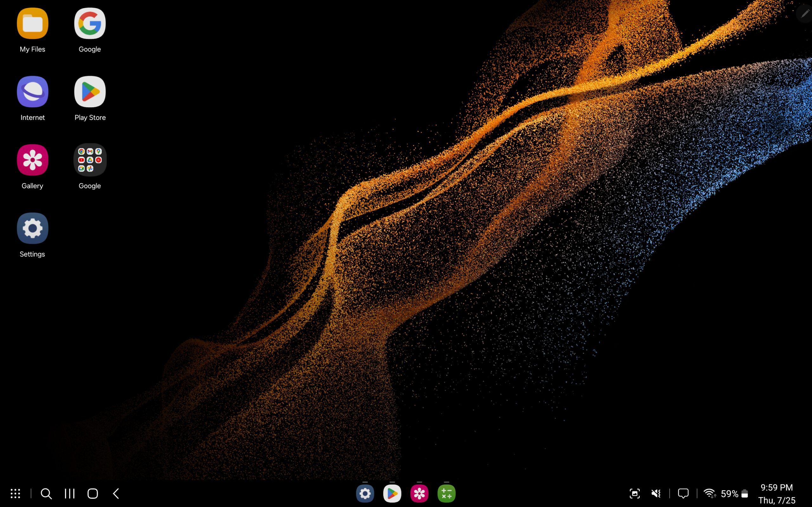This screenshot has width=812, height=507.
Task: Open the Settings app icon in taskbar
Action: click(365, 494)
